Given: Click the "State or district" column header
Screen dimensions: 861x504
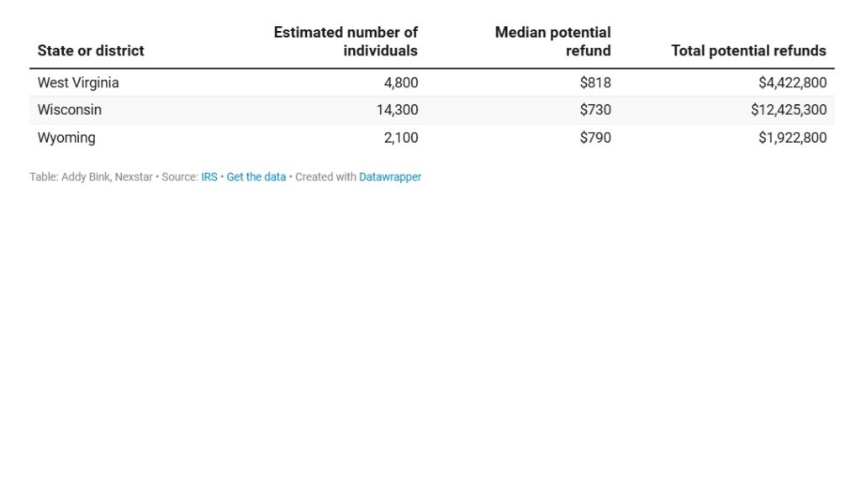Looking at the screenshot, I should pos(91,50).
